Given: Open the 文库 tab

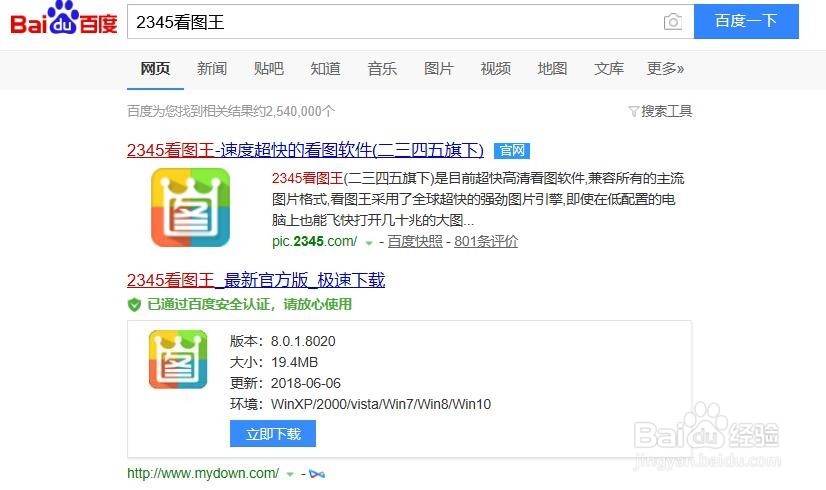Looking at the screenshot, I should click(608, 68).
